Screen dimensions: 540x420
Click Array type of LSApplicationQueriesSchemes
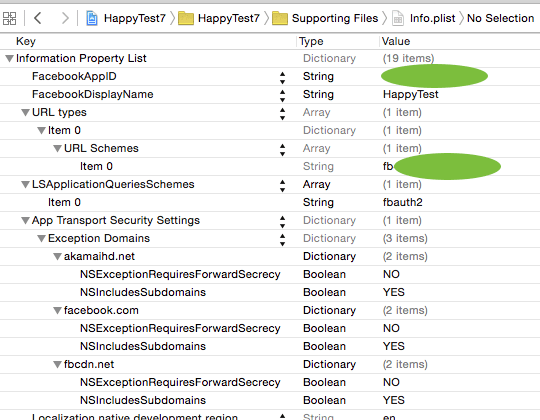pyautogui.click(x=316, y=185)
